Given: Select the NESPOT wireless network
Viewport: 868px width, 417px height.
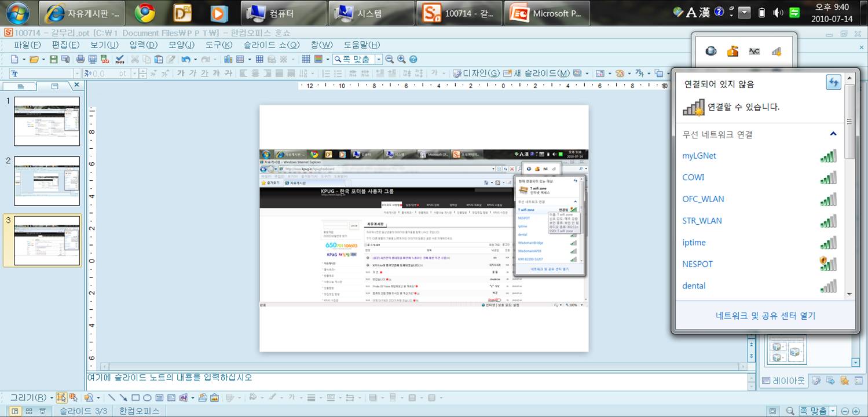Looking at the screenshot, I should [x=759, y=264].
